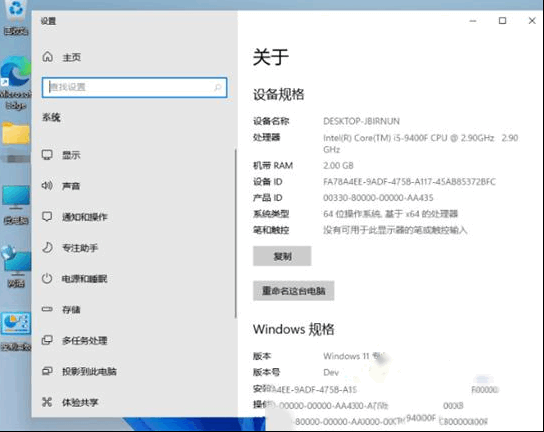
Task: Click the search magnifier icon
Action: tap(218, 87)
